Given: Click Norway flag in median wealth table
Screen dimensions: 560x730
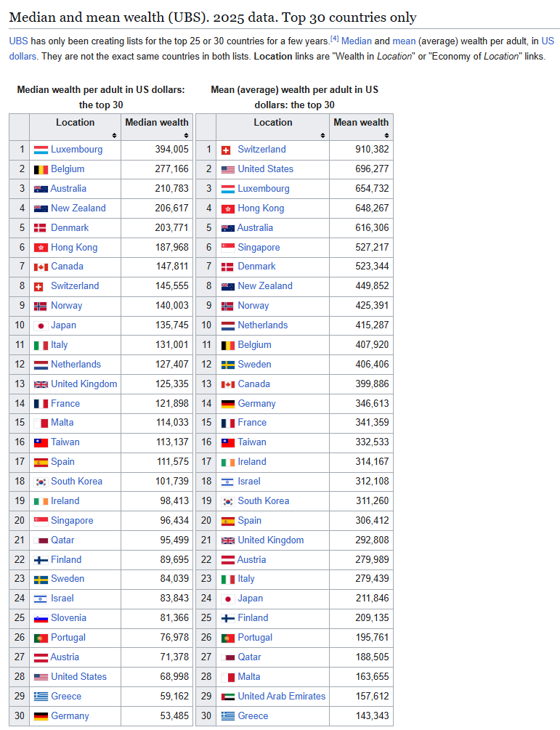Looking at the screenshot, I should click(40, 307).
